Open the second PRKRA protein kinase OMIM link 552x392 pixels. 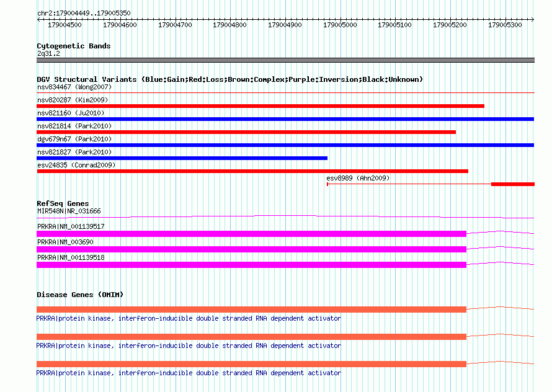(x=189, y=345)
